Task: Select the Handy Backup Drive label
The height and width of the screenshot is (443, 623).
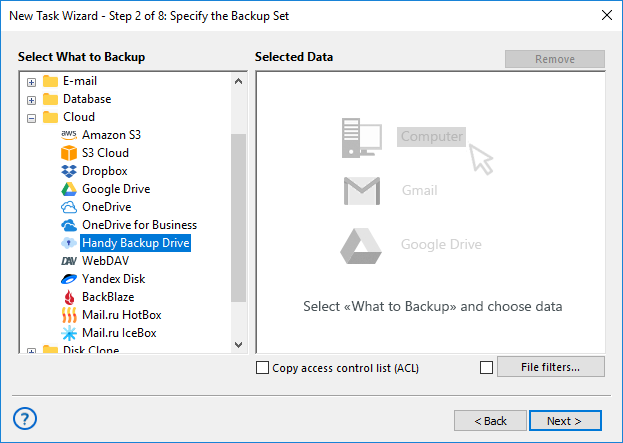Action: pos(135,243)
